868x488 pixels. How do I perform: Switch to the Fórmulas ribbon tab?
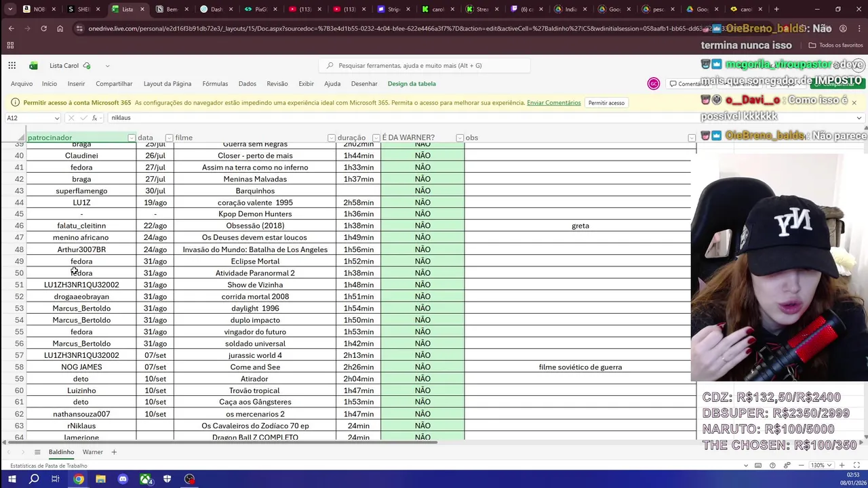click(x=215, y=83)
